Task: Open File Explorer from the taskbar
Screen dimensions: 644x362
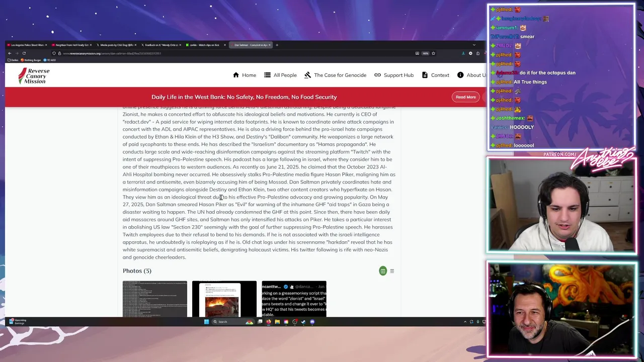Action: [x=277, y=322]
